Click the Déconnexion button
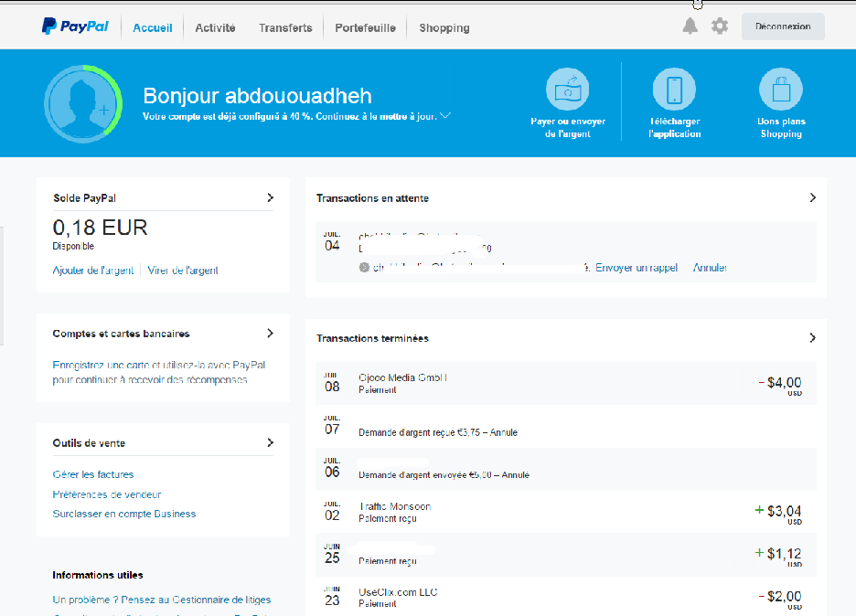Viewport: 856px width, 616px height. (783, 27)
